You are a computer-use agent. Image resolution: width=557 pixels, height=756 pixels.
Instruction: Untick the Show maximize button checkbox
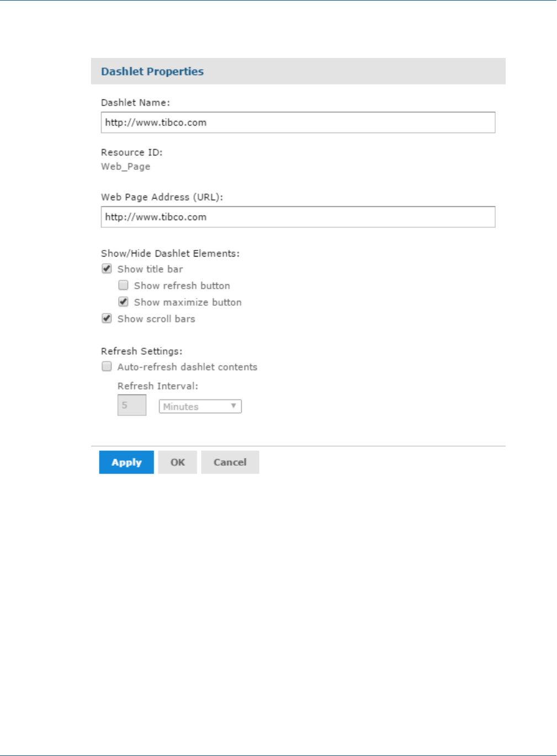(124, 302)
